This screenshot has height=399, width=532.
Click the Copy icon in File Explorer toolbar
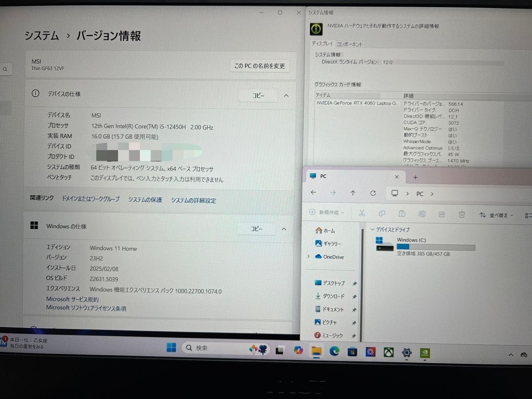(x=382, y=214)
